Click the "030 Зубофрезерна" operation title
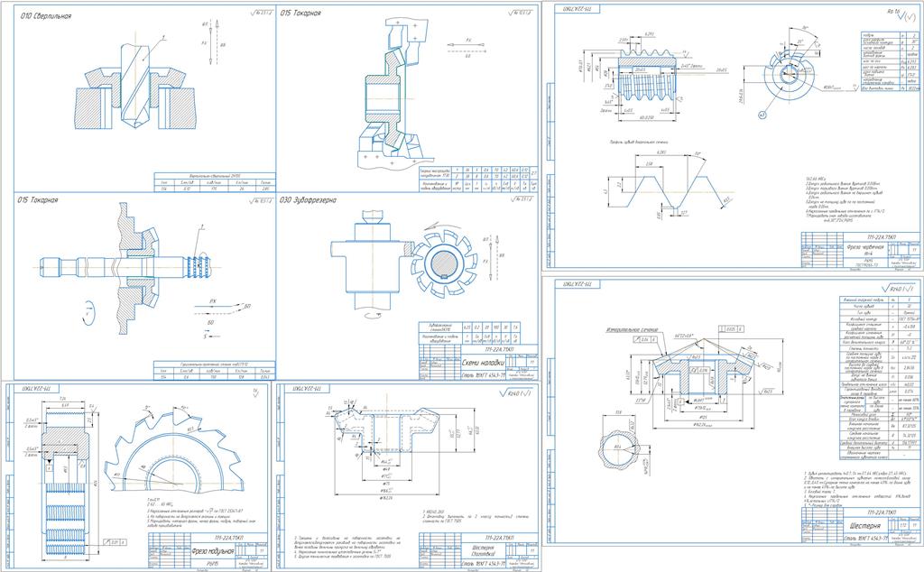 (x=313, y=200)
